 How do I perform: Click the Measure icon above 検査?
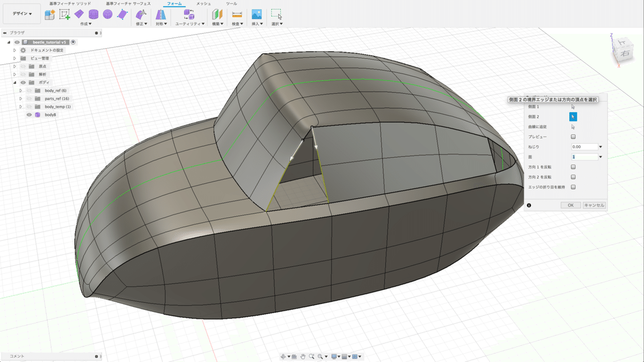(237, 15)
